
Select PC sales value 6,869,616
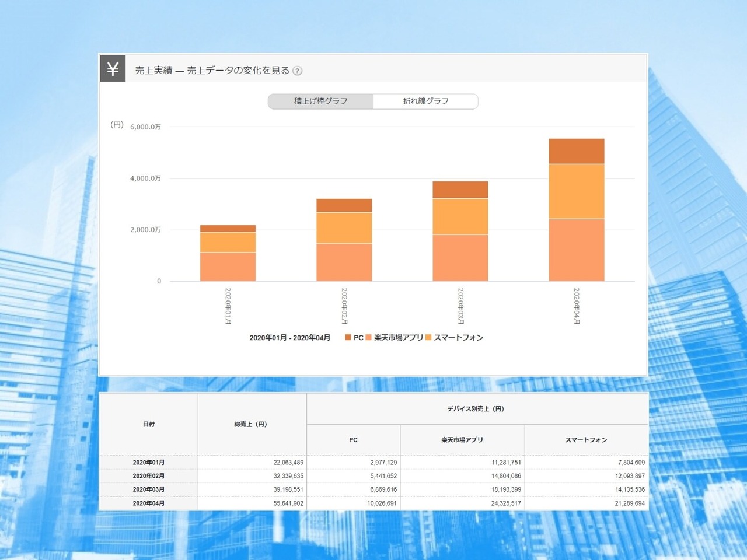[383, 489]
